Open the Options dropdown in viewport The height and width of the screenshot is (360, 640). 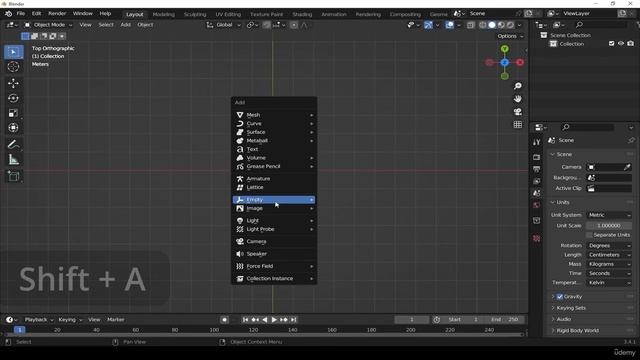[510, 36]
